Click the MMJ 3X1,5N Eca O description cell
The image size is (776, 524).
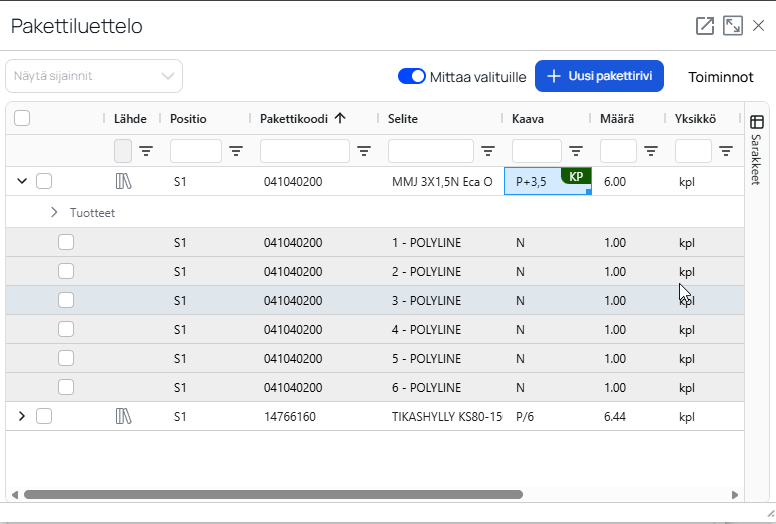(x=442, y=182)
